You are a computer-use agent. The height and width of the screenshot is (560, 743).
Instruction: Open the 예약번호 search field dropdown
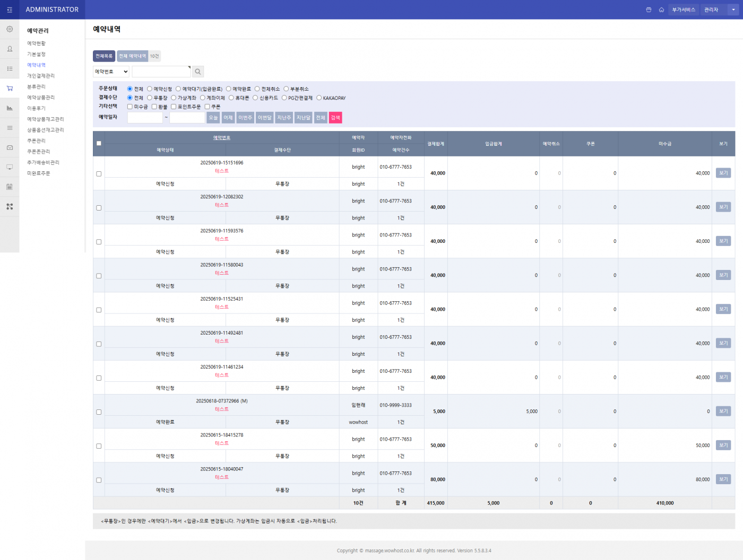111,72
